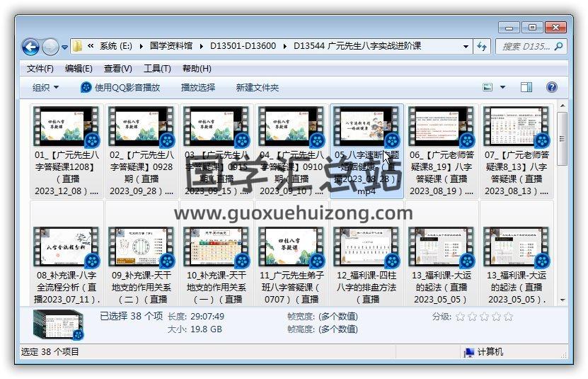This screenshot has height=379, width=588.
Task: Expand the 组织 dropdown menu
Action: coord(45,87)
